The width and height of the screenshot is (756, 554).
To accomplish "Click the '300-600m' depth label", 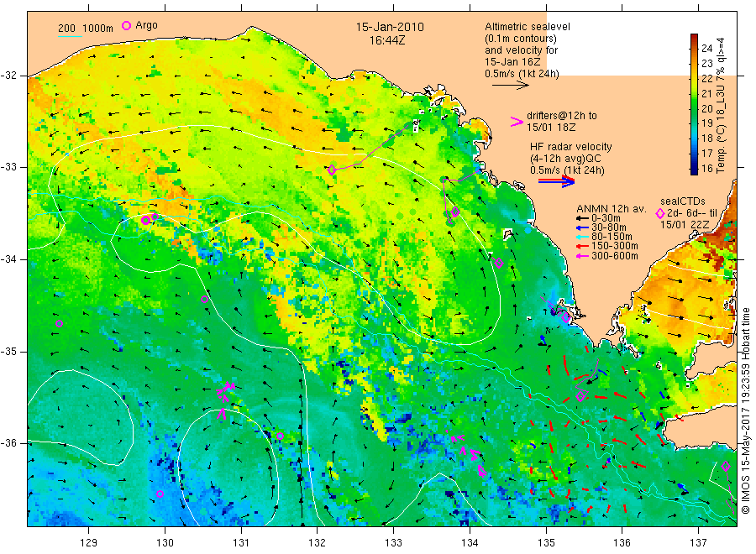I will coord(615,256).
